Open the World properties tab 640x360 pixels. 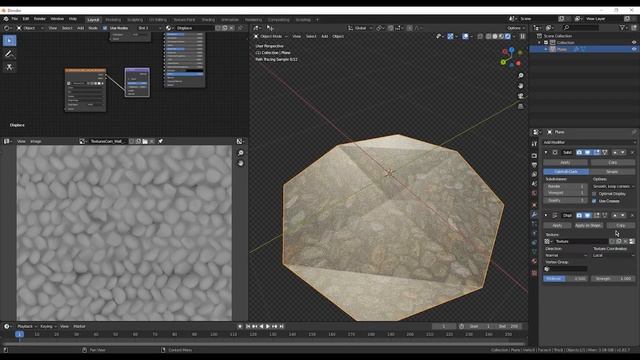point(534,193)
